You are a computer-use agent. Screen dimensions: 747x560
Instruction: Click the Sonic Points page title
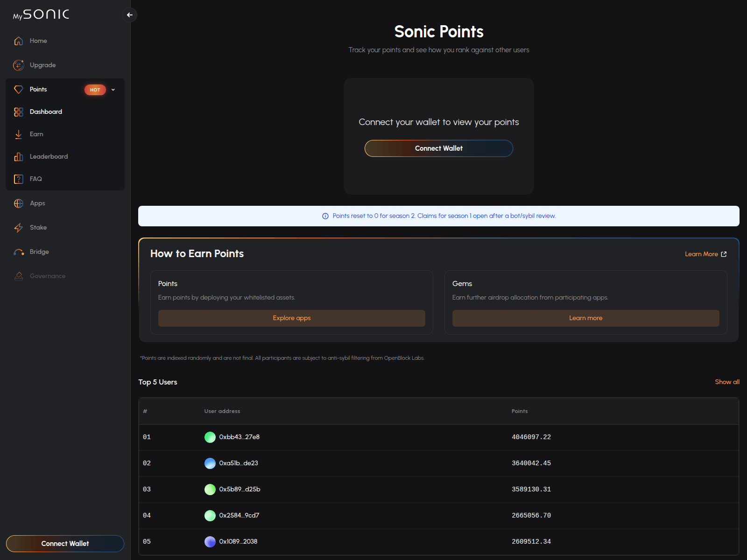tap(439, 32)
